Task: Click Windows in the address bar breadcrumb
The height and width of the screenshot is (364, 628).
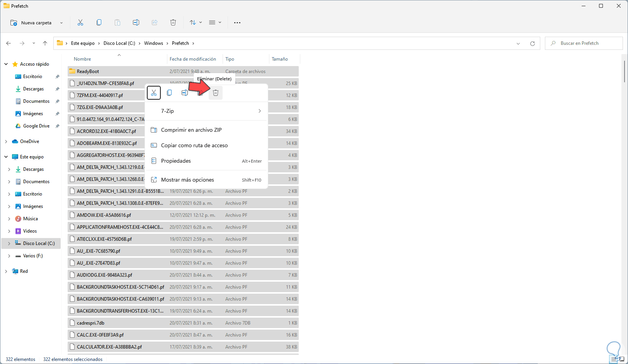Action: coord(154,43)
